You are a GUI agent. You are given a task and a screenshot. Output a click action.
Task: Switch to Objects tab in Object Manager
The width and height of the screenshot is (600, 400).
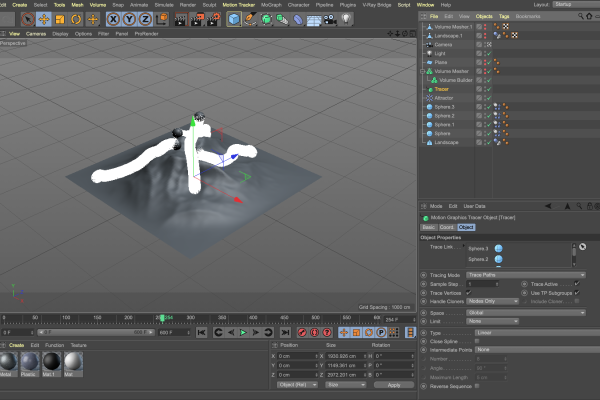coord(484,16)
